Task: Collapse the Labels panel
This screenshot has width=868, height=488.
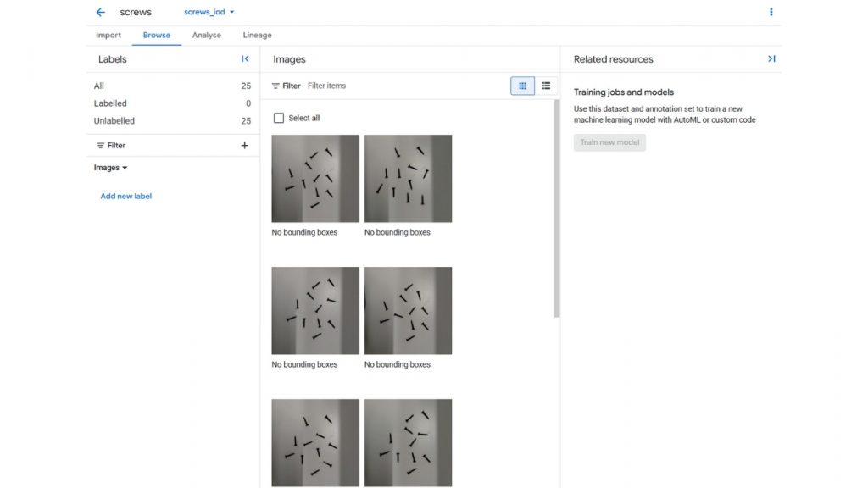Action: pos(245,59)
